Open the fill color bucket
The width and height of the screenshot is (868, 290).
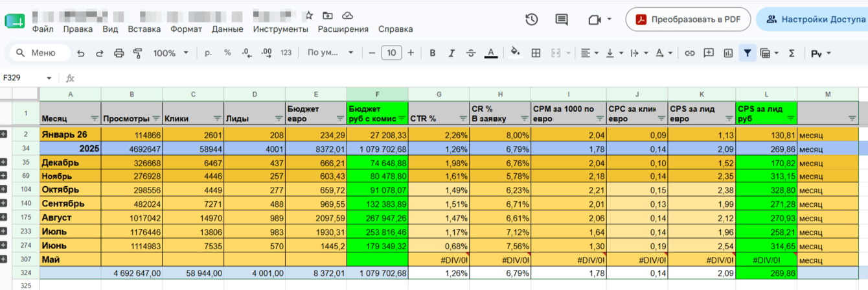coord(516,53)
